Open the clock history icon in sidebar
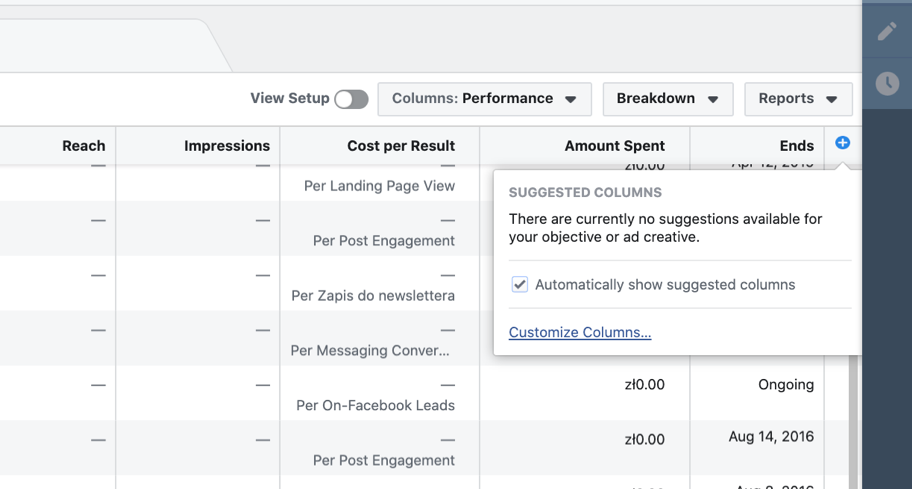The width and height of the screenshot is (912, 489). coord(887,84)
